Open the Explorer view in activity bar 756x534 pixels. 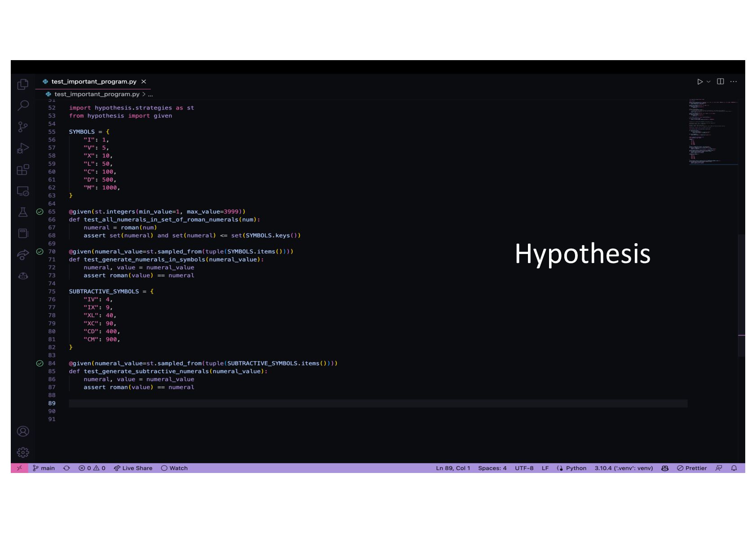point(23,84)
